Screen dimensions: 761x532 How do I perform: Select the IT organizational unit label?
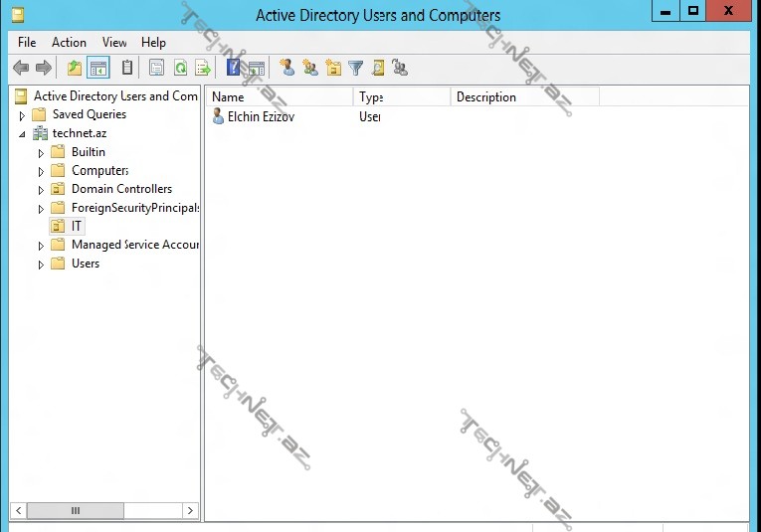pos(77,226)
